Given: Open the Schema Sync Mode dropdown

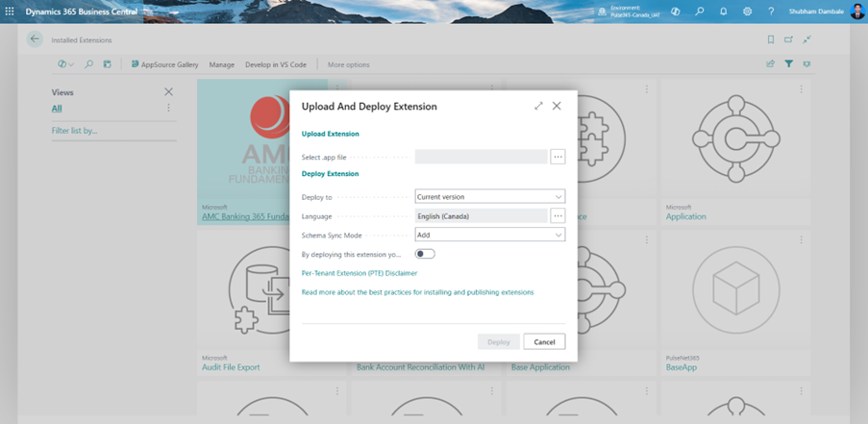Looking at the screenshot, I should coord(490,235).
